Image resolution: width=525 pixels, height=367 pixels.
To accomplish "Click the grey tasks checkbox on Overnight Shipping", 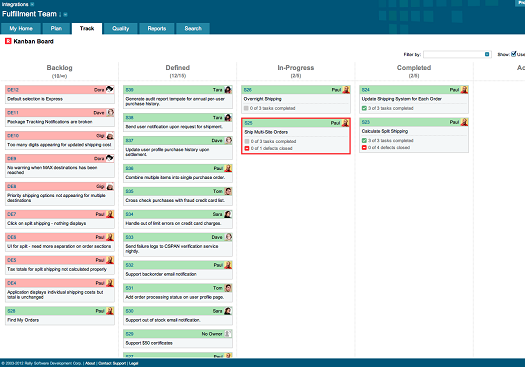I will tap(246, 108).
